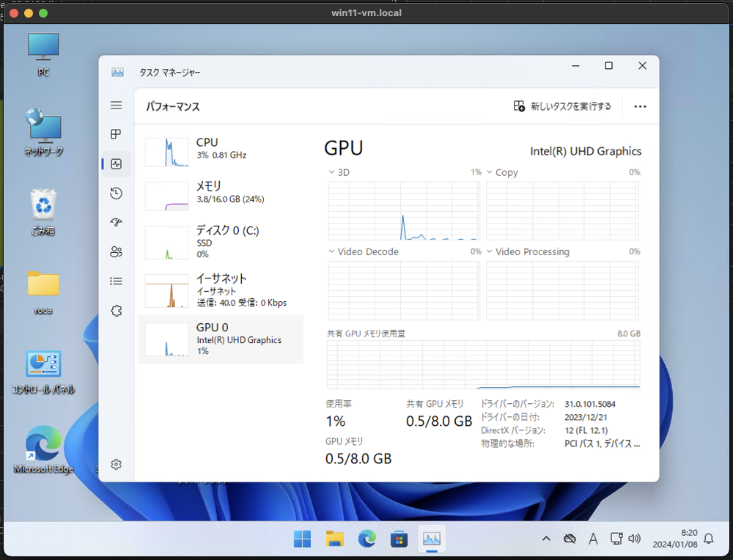This screenshot has height=560, width=733.
Task: Open Microsoft Store from the taskbar
Action: pyautogui.click(x=399, y=539)
